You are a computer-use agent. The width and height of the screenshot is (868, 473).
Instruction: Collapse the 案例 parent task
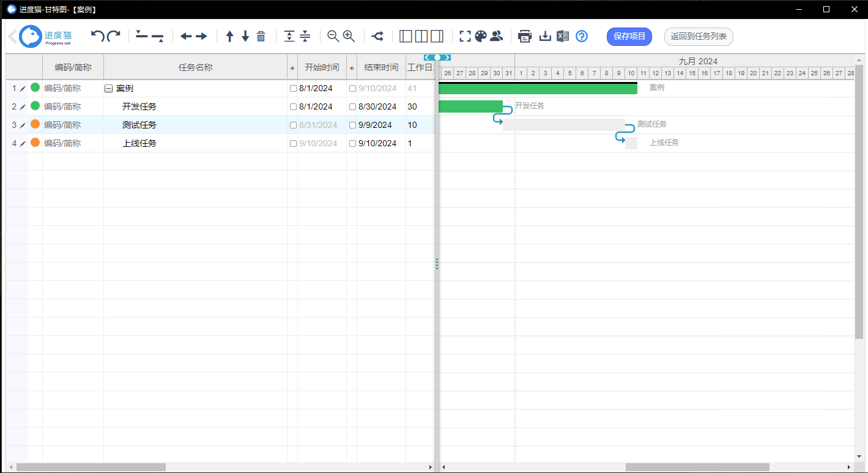108,89
